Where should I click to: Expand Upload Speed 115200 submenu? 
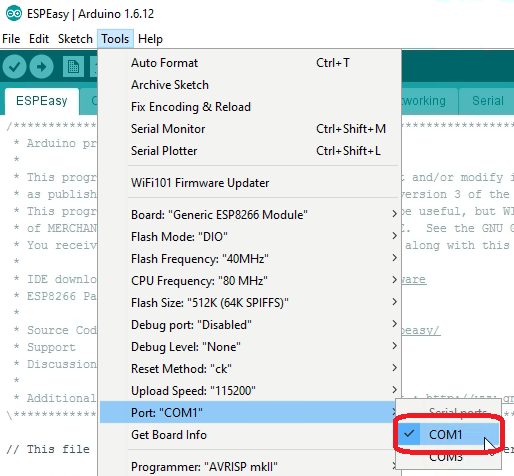click(250, 391)
